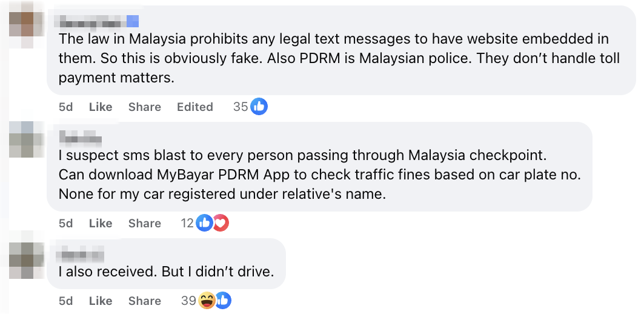Click the laughing emoji reaction with 39 reactions
Viewport: 644px width, 314px height.
pyautogui.click(x=207, y=301)
